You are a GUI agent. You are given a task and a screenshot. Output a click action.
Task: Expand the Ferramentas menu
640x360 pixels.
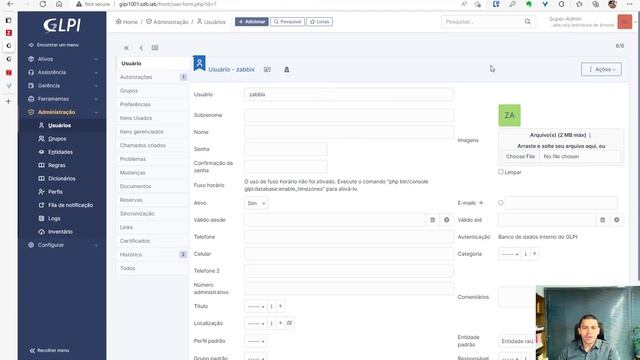pos(62,99)
